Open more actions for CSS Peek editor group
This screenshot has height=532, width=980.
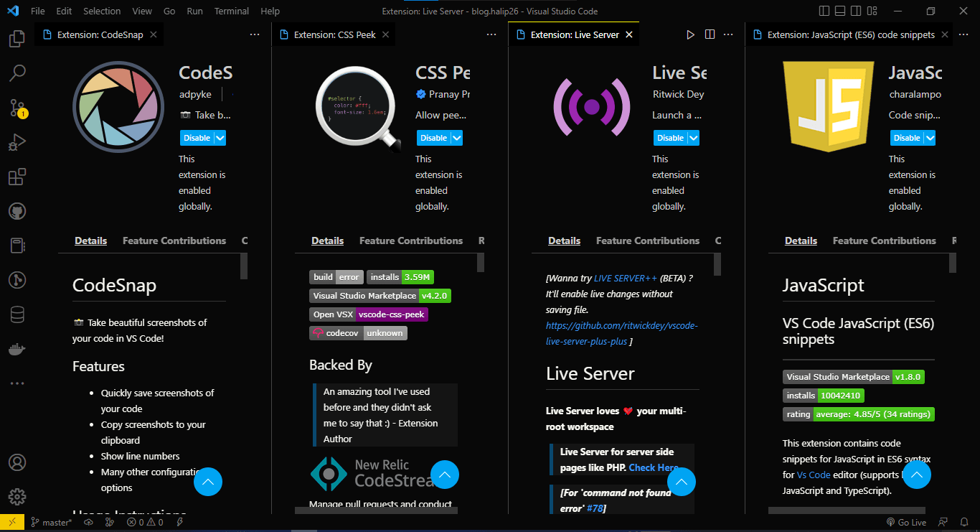click(x=491, y=34)
